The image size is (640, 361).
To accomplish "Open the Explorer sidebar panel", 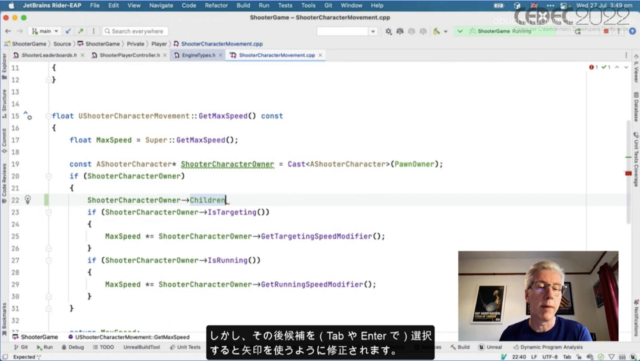I will 4,66.
